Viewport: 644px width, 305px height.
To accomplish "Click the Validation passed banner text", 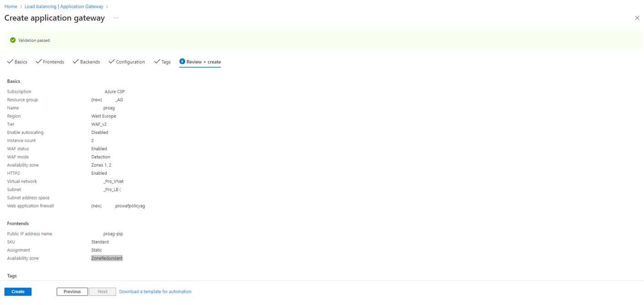I will point(34,41).
